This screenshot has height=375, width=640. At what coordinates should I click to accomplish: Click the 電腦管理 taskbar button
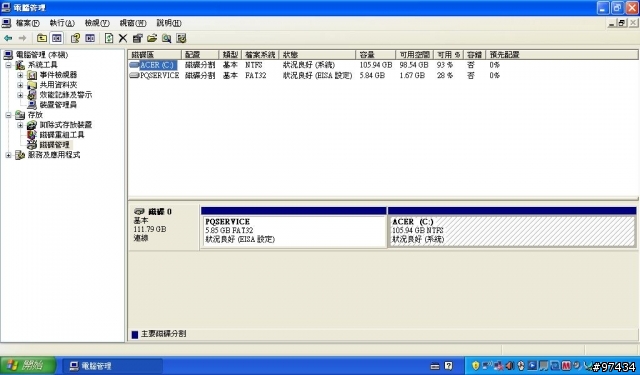point(112,366)
